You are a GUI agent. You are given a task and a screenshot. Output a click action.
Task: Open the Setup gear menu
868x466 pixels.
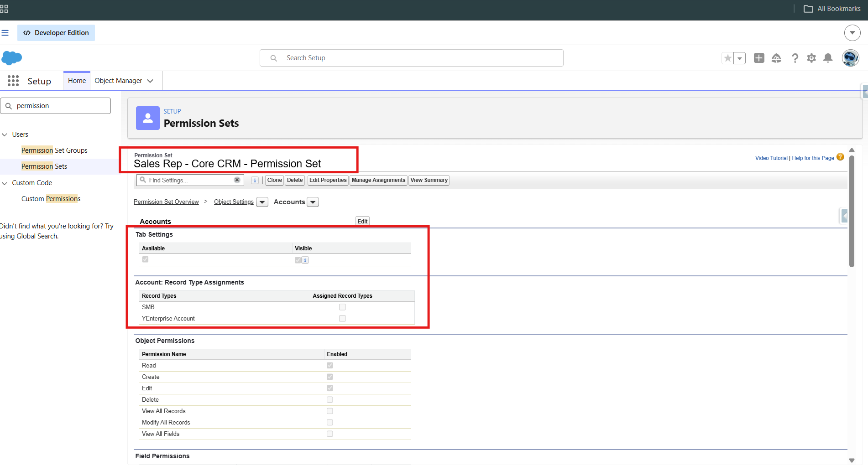811,58
